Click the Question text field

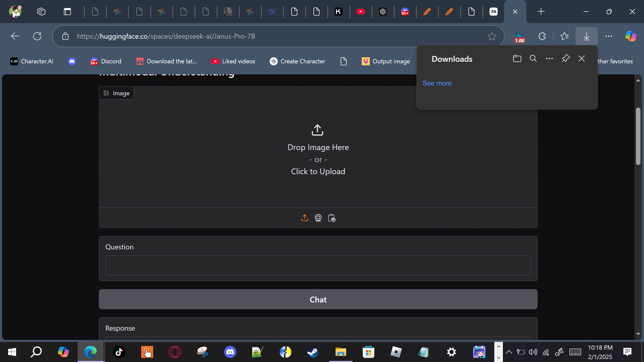click(318, 265)
